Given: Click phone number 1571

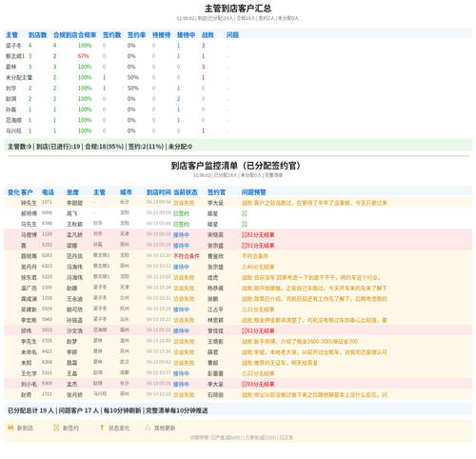Looking at the screenshot, I should 47,202.
